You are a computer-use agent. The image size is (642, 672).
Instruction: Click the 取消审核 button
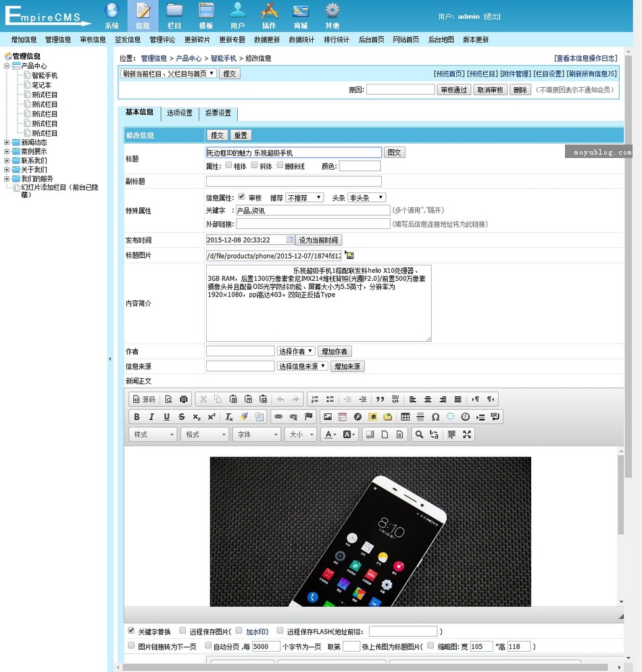tap(490, 90)
